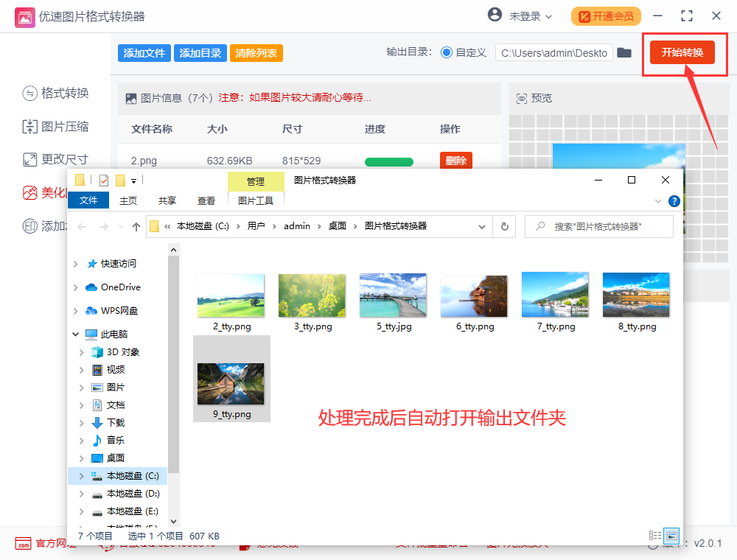Click the 2.png progress bar
Image resolution: width=737 pixels, height=560 pixels.
(388, 162)
